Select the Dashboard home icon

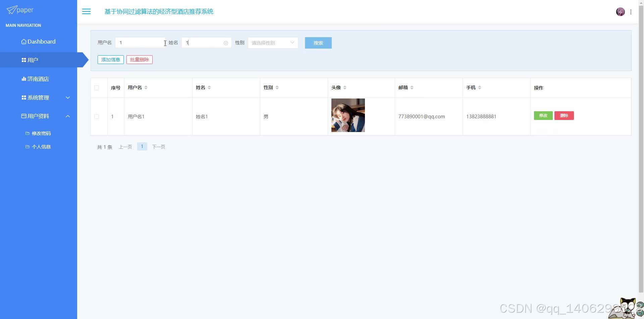pyautogui.click(x=23, y=41)
